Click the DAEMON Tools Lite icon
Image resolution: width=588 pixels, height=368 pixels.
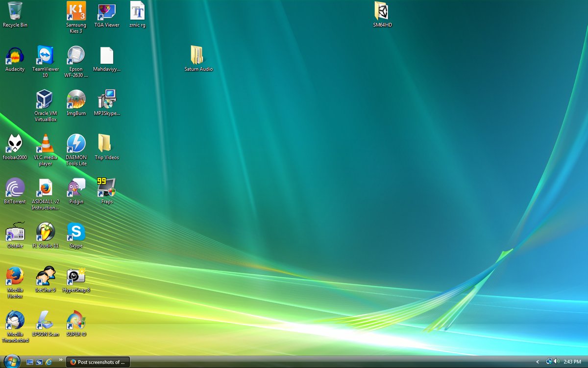(x=76, y=144)
